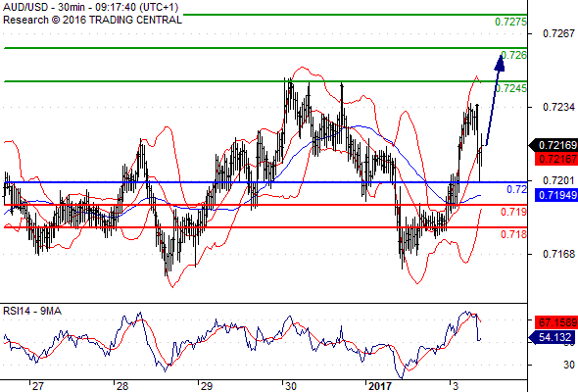Click the AUD/USD 30min chart title
The image size is (578, 392).
coord(91,8)
